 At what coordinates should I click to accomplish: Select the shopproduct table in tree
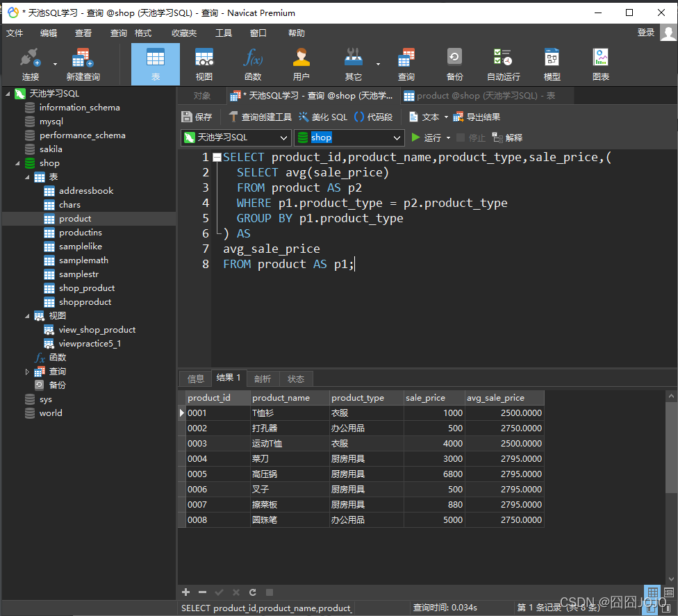[85, 302]
